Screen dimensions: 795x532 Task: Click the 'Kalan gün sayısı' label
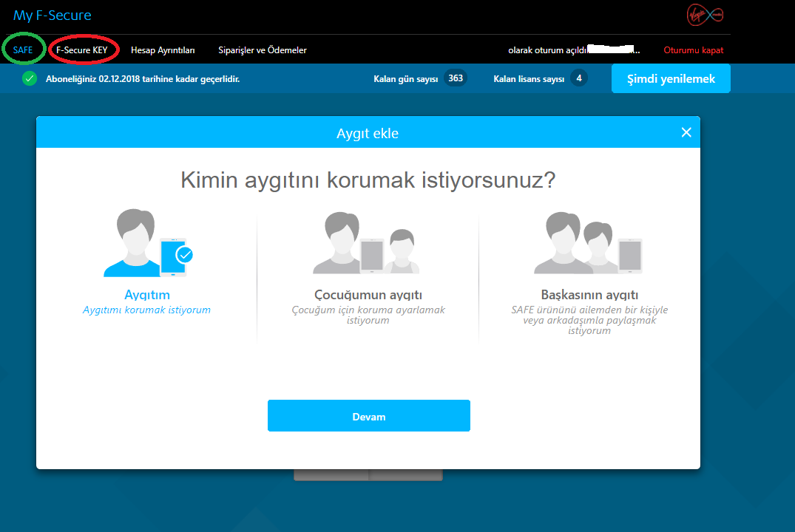pos(405,79)
